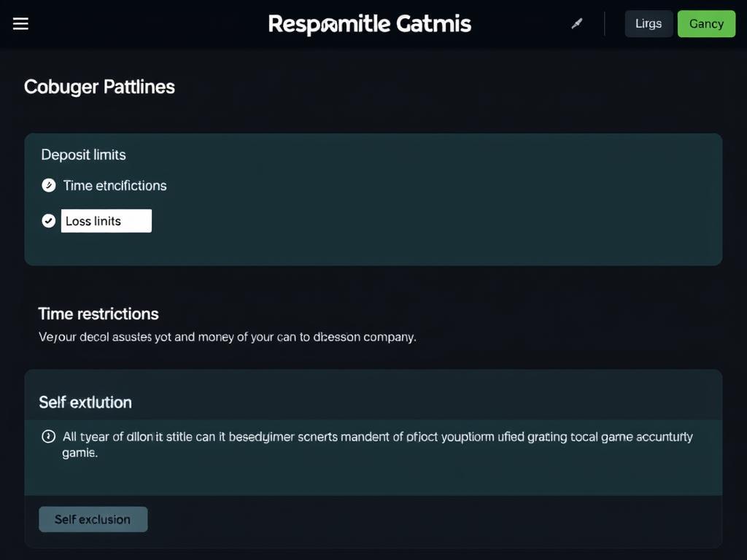This screenshot has width=747, height=560.
Task: Click the info icon under Self extlution
Action: coord(49,437)
